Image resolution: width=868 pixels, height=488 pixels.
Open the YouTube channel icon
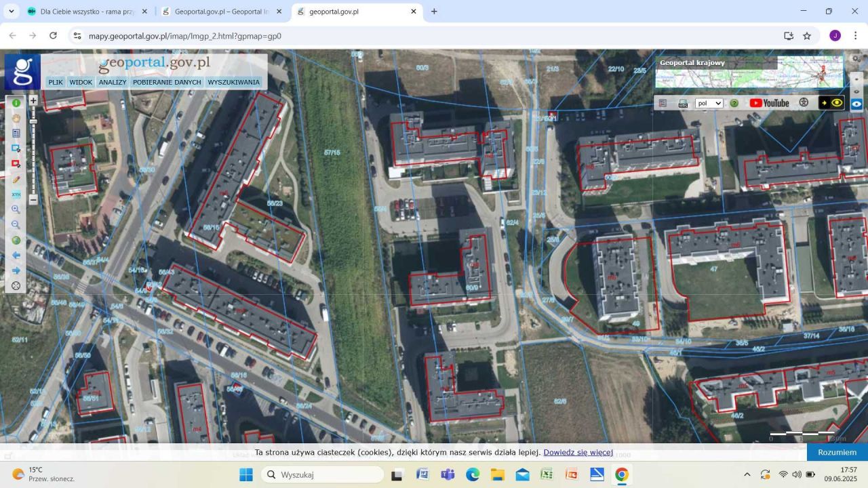pos(768,102)
